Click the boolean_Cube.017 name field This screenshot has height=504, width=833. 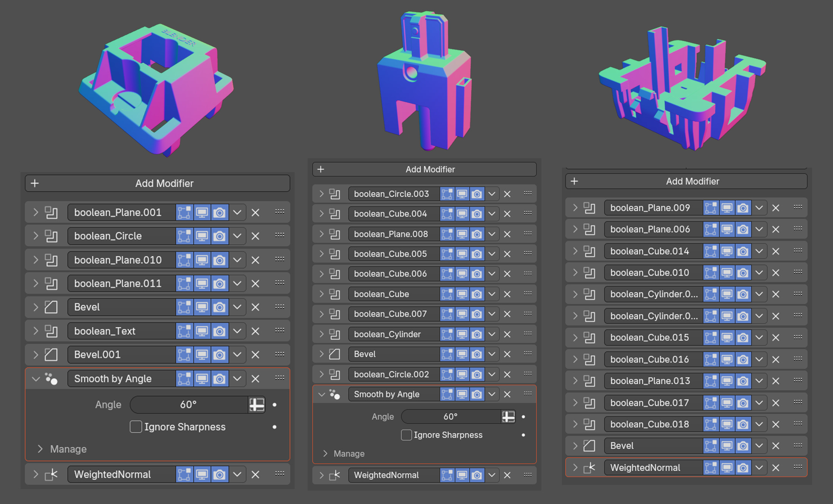(654, 403)
